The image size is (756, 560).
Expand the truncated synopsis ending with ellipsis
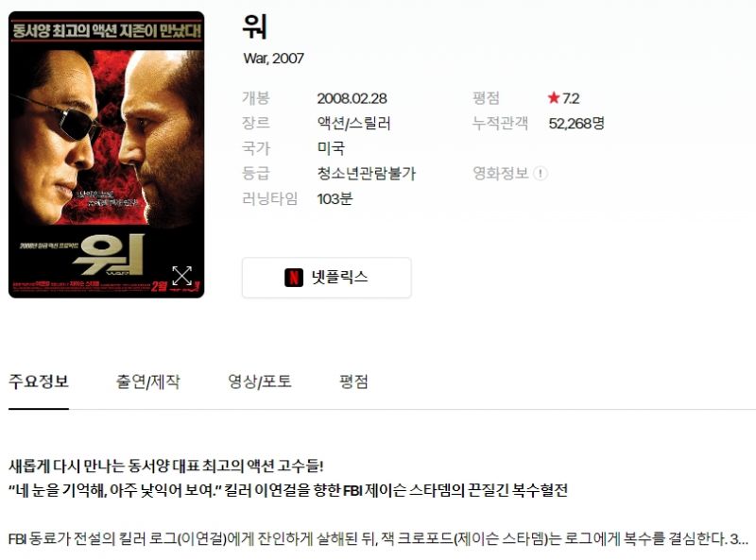[x=739, y=538]
